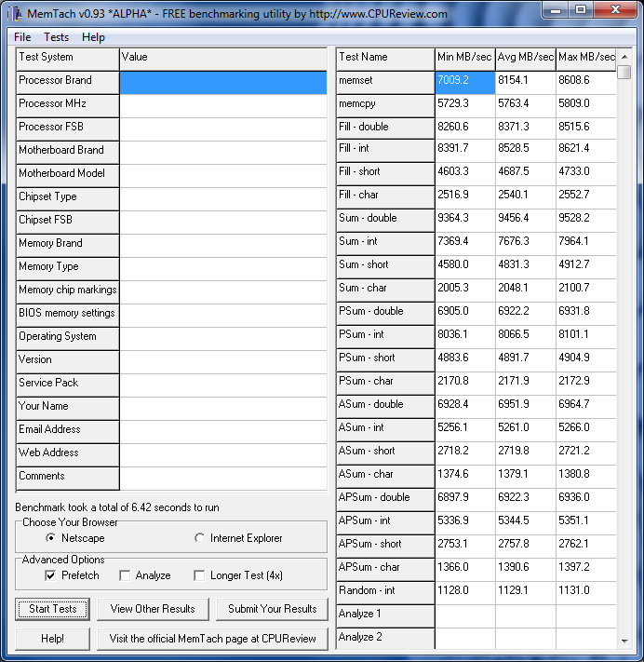
Task: Click PSum - char min value 2170.8
Action: [x=465, y=383]
